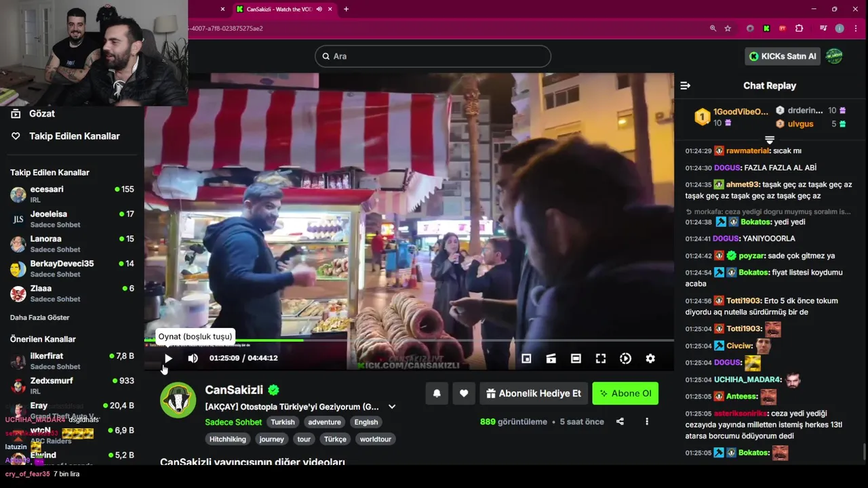This screenshot has width=868, height=488.
Task: Open the round gray extension icon in toolbar
Action: (750, 28)
